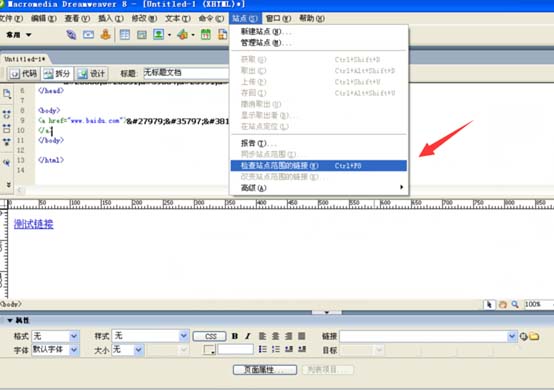
Task: Click the Date calendar icon in the toolbar
Action: coord(206,35)
